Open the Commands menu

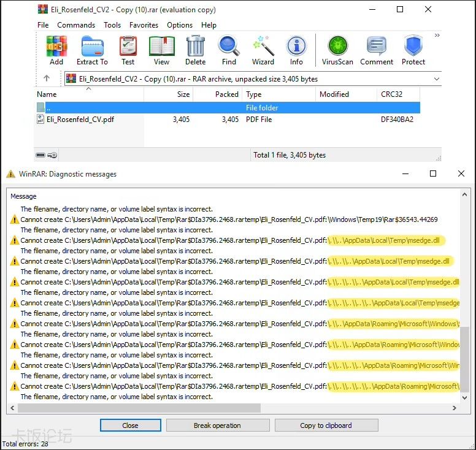tap(76, 25)
